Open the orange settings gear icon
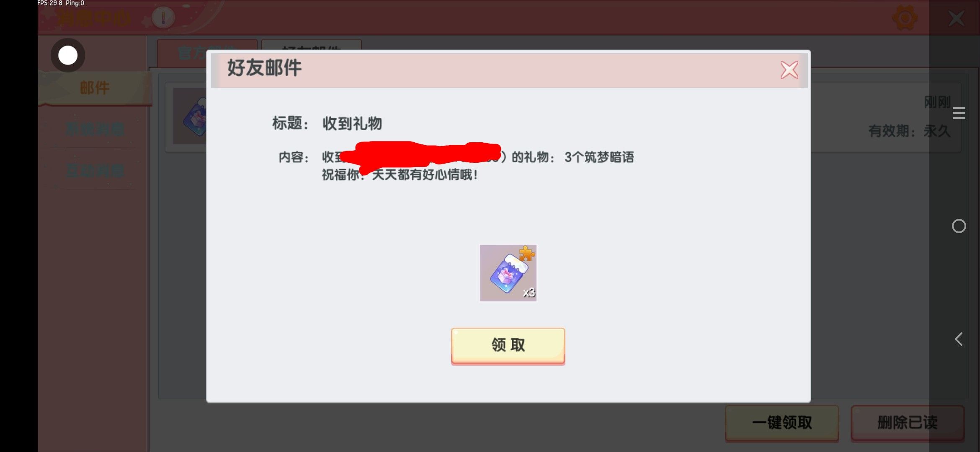 click(905, 18)
